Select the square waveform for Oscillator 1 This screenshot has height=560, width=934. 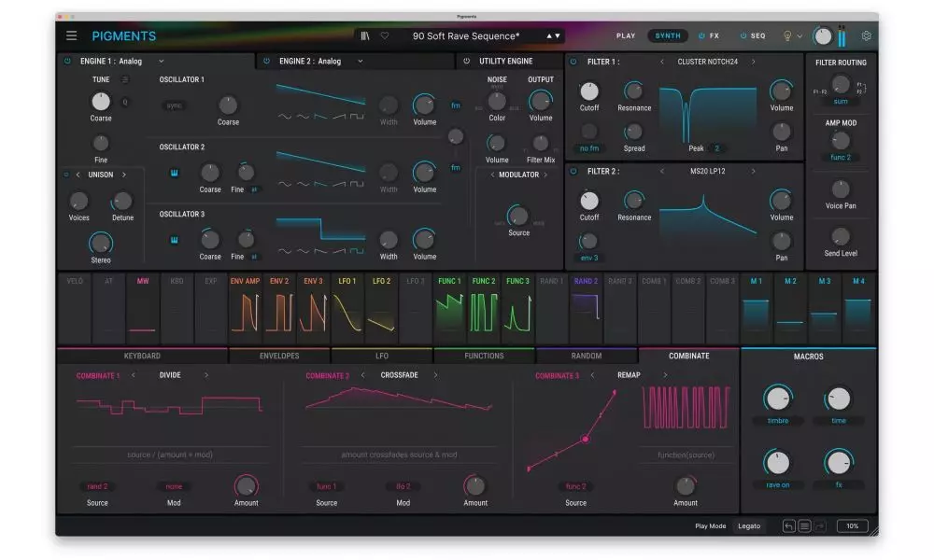pos(357,117)
